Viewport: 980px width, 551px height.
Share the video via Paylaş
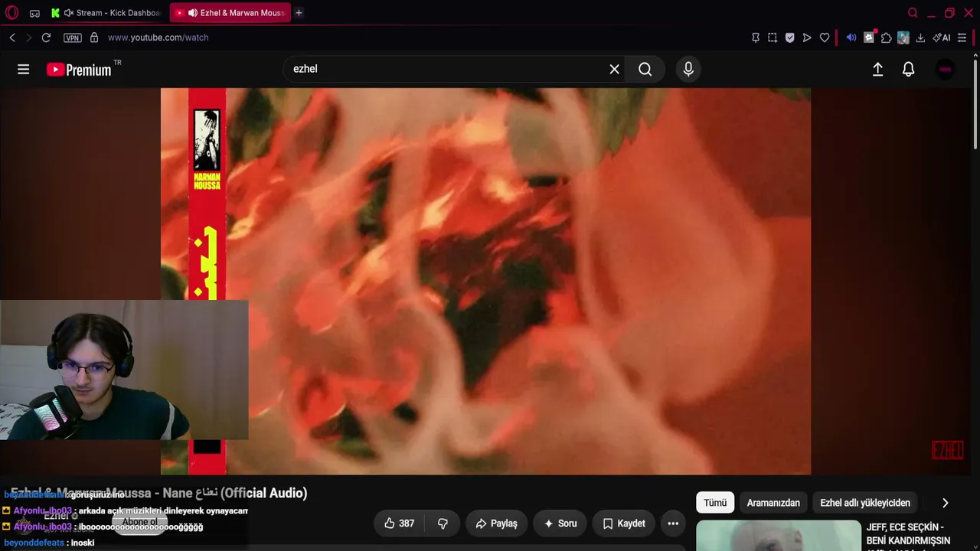click(496, 523)
